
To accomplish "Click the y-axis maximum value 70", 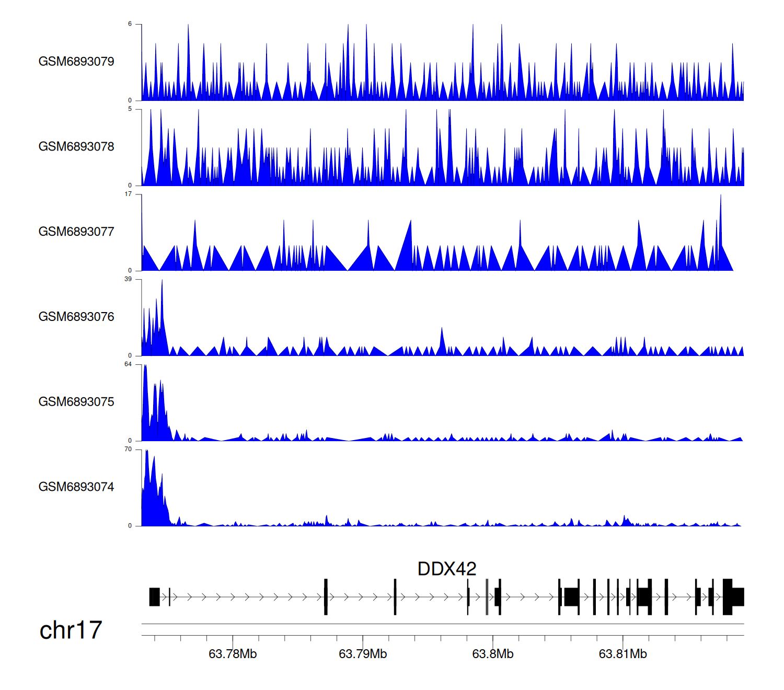I will click(128, 450).
